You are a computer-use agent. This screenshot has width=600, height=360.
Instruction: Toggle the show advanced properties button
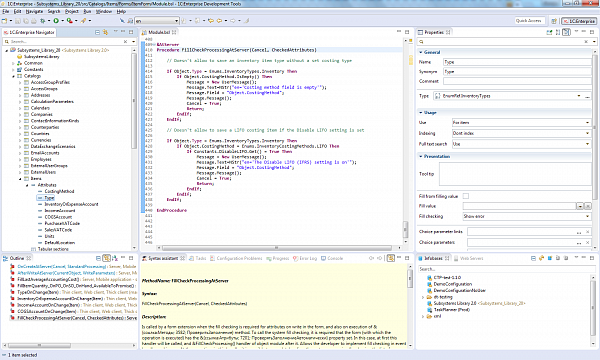(x=566, y=33)
